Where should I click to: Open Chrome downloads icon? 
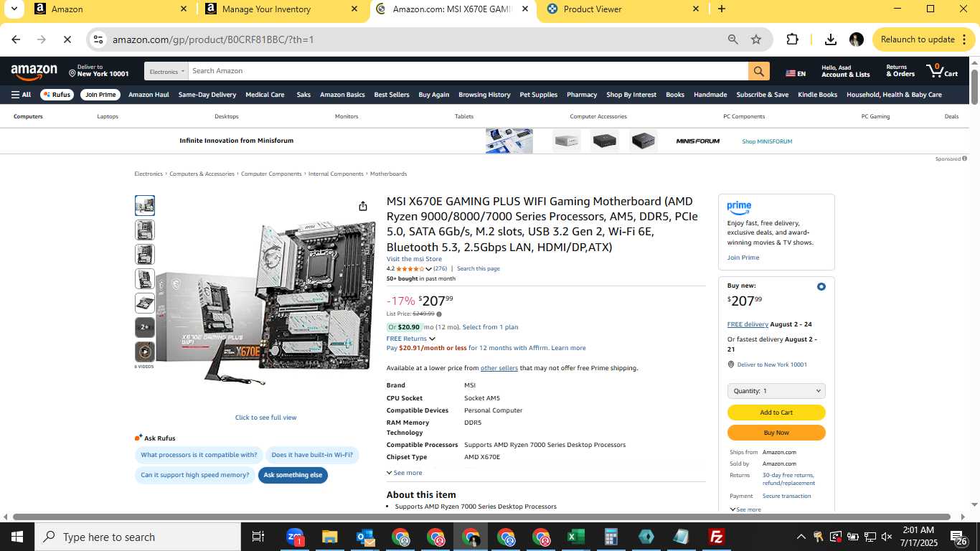click(x=830, y=39)
